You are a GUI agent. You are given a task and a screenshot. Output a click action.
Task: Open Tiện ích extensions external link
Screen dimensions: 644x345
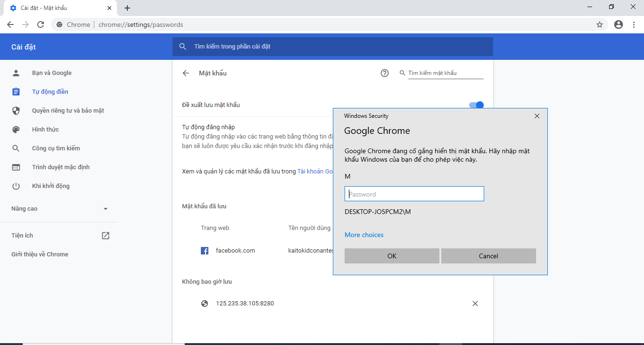pyautogui.click(x=106, y=236)
